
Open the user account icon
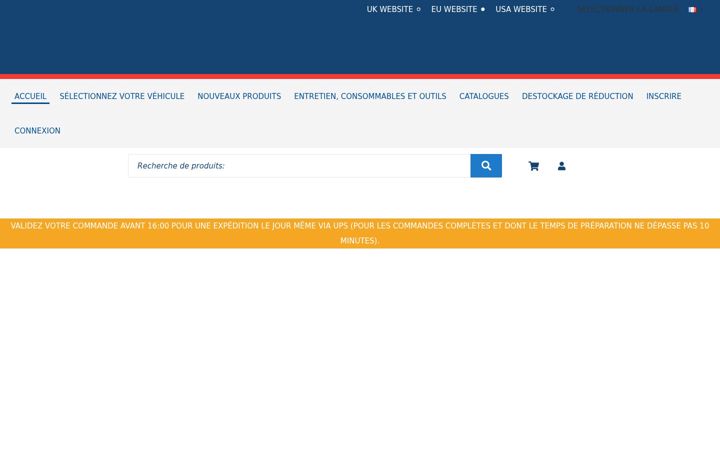pyautogui.click(x=562, y=166)
